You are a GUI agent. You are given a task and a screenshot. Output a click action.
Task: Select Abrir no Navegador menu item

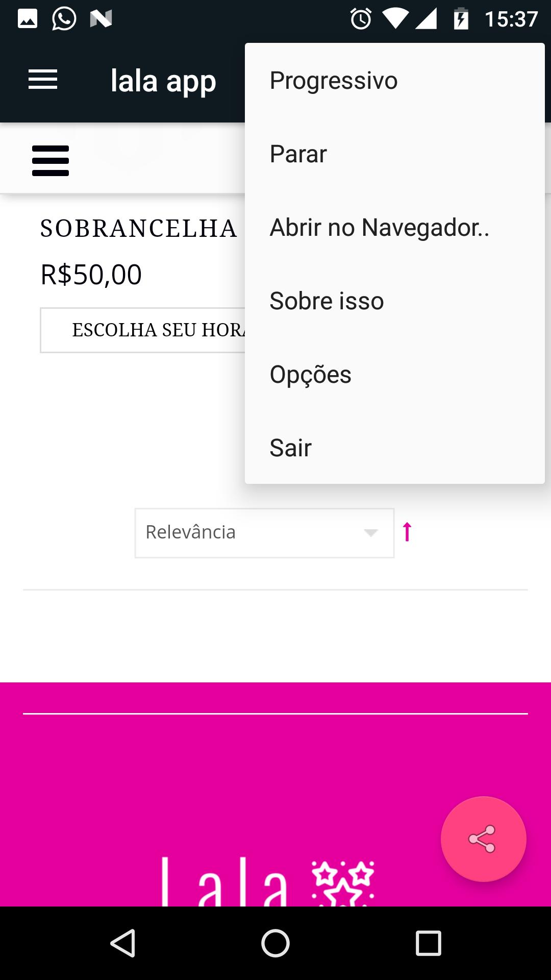click(x=379, y=228)
